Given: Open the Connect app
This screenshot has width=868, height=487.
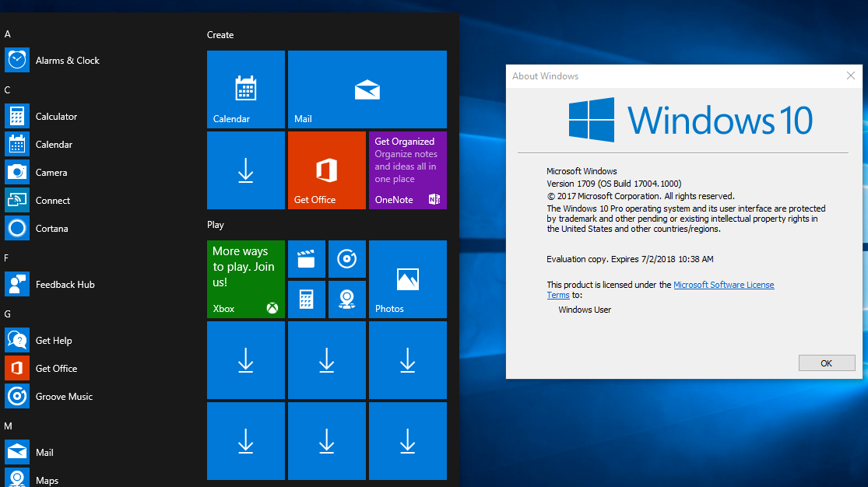Looking at the screenshot, I should (x=53, y=200).
